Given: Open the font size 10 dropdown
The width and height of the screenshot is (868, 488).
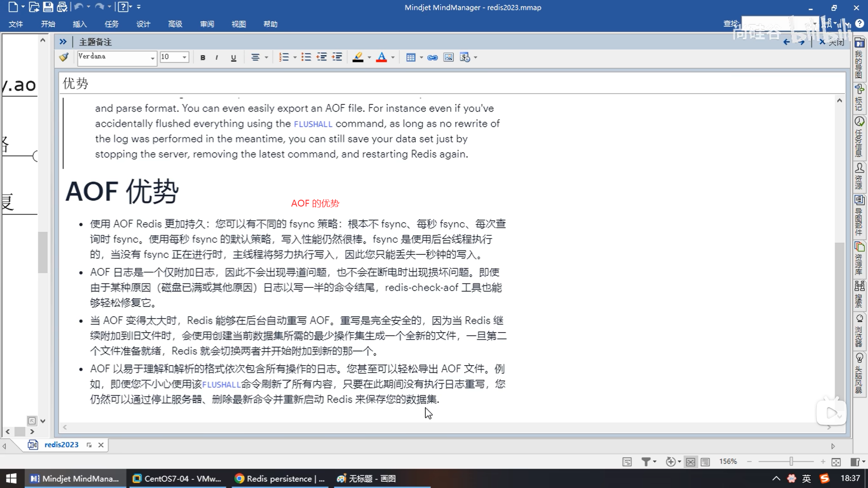Looking at the screenshot, I should tap(184, 57).
